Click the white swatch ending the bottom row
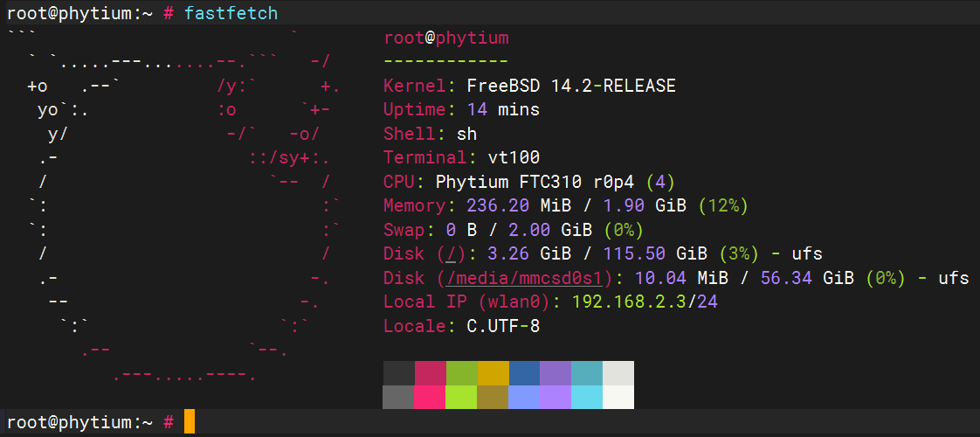The width and height of the screenshot is (980, 437). coord(618,397)
